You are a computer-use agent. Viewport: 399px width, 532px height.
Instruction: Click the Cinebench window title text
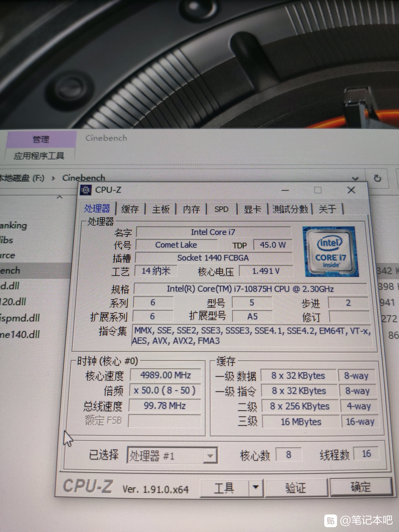click(x=106, y=138)
